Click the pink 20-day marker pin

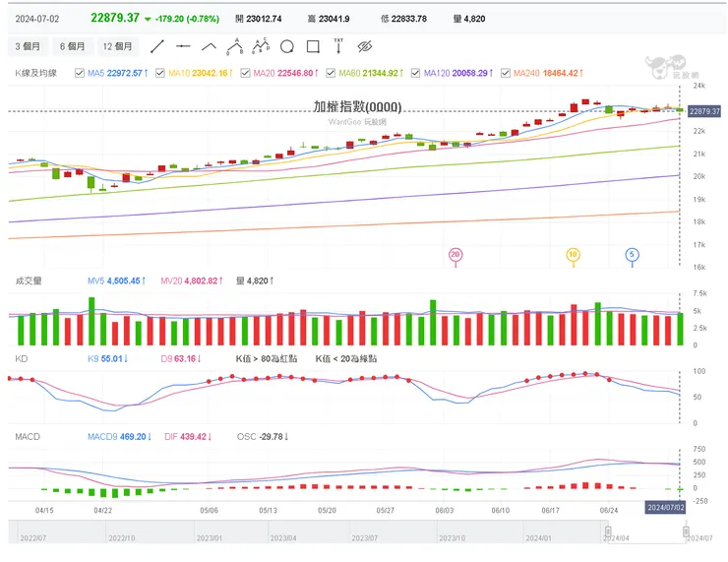pyautogui.click(x=455, y=255)
